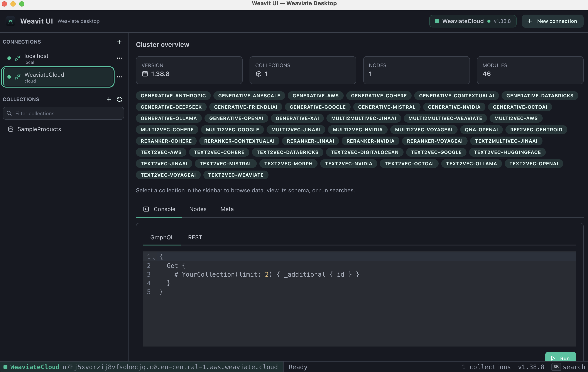Screen dimensions: 588x372
Task: Click the TEXT2VEC-VOYAGEAI module tag
Action: (x=168, y=175)
